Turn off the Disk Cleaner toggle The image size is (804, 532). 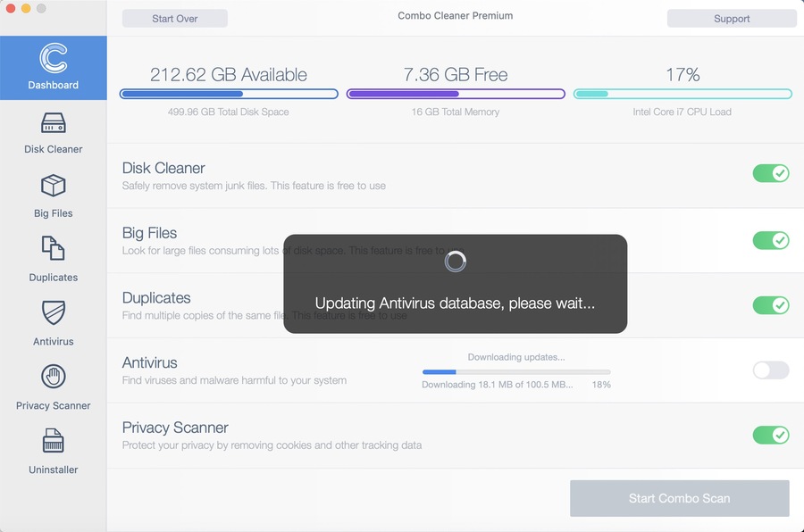tap(771, 173)
